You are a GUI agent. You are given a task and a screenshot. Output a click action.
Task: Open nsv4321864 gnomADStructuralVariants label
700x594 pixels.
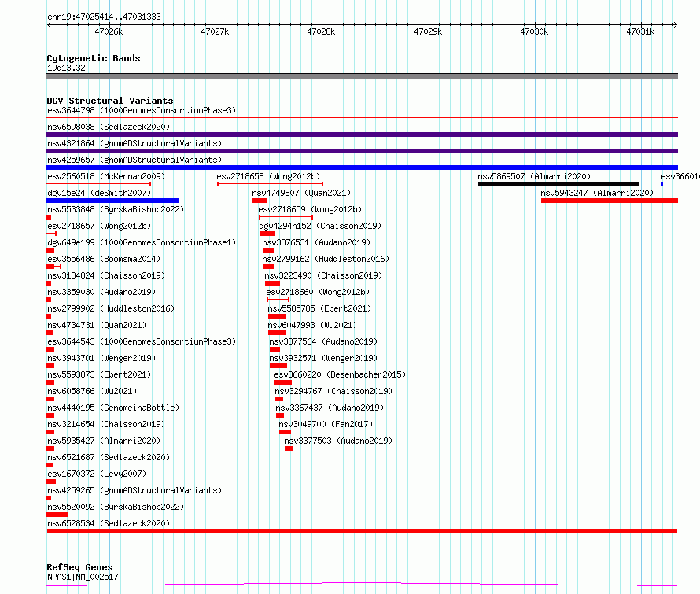click(134, 143)
